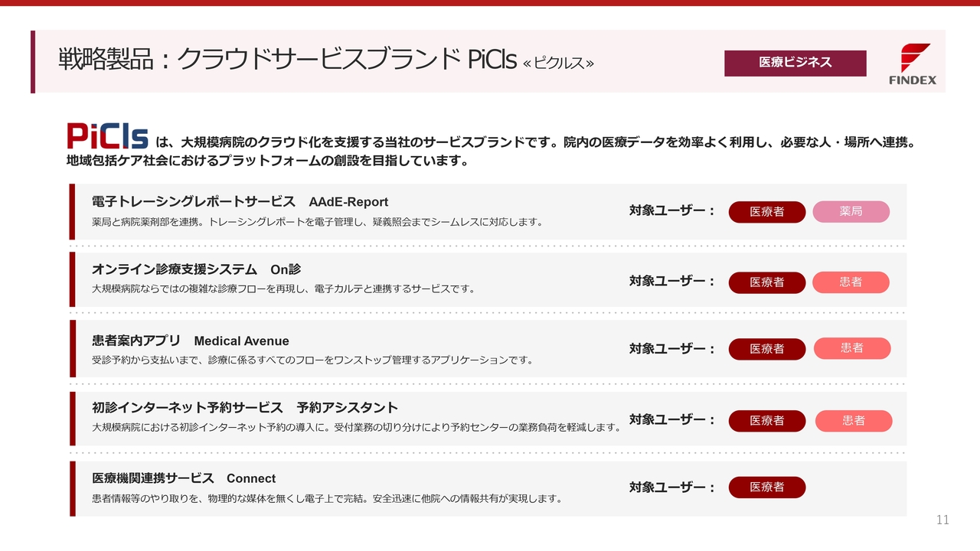The image size is (980, 551).
Task: Click the 患者 tag in the On診 row
Action: [x=851, y=282]
